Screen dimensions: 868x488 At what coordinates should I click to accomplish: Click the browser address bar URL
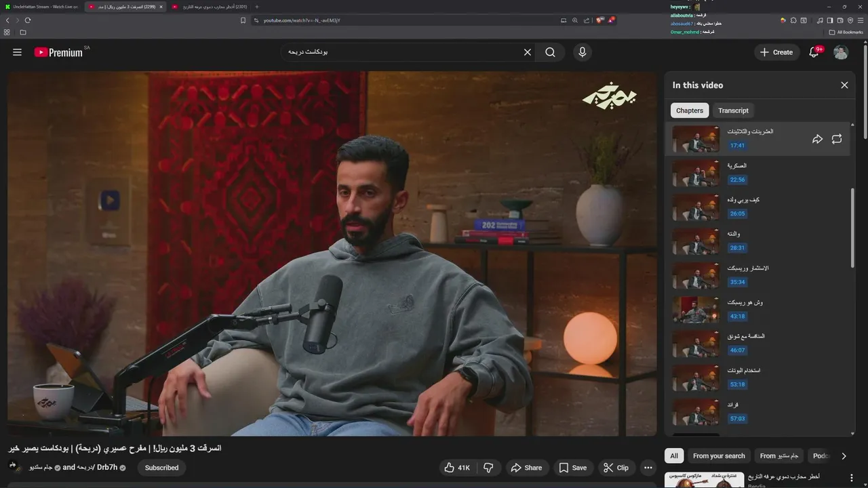pos(302,20)
